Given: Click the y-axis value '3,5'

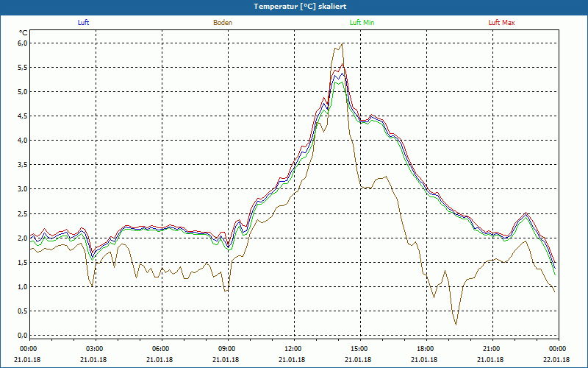Looking at the screenshot, I should (23, 165).
